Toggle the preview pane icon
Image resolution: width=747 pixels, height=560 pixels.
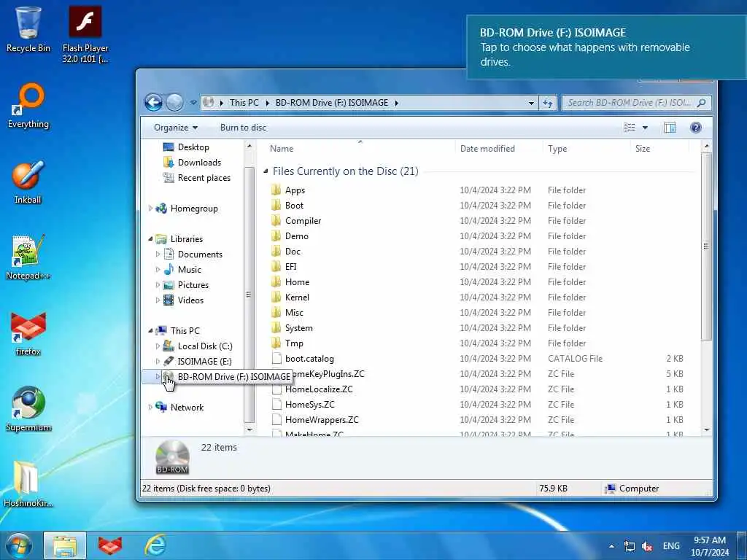pos(670,127)
